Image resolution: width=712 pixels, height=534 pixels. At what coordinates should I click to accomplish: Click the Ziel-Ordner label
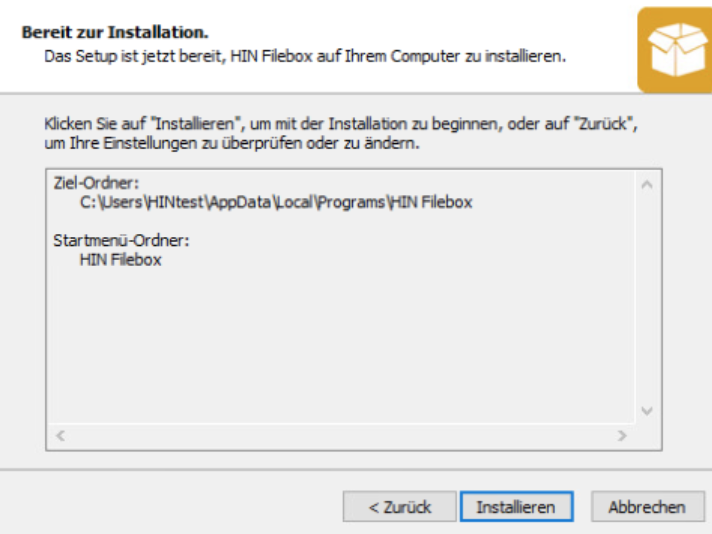96,183
